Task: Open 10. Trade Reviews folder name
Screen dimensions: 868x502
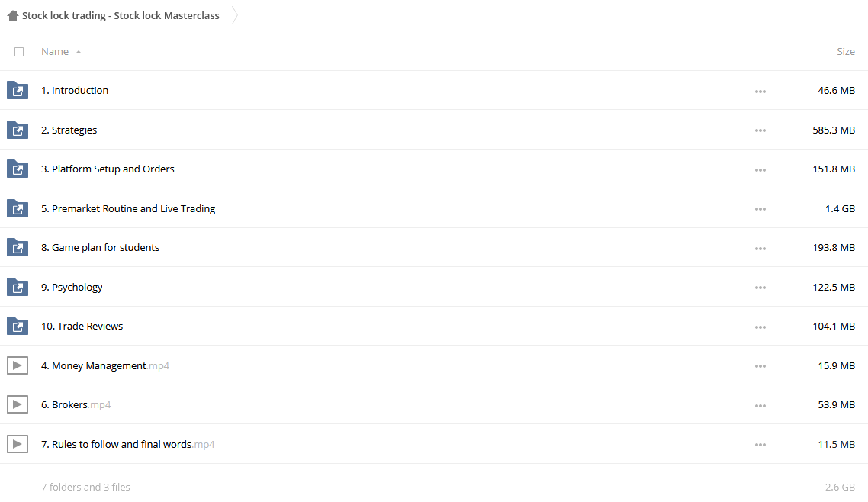Action: (82, 326)
